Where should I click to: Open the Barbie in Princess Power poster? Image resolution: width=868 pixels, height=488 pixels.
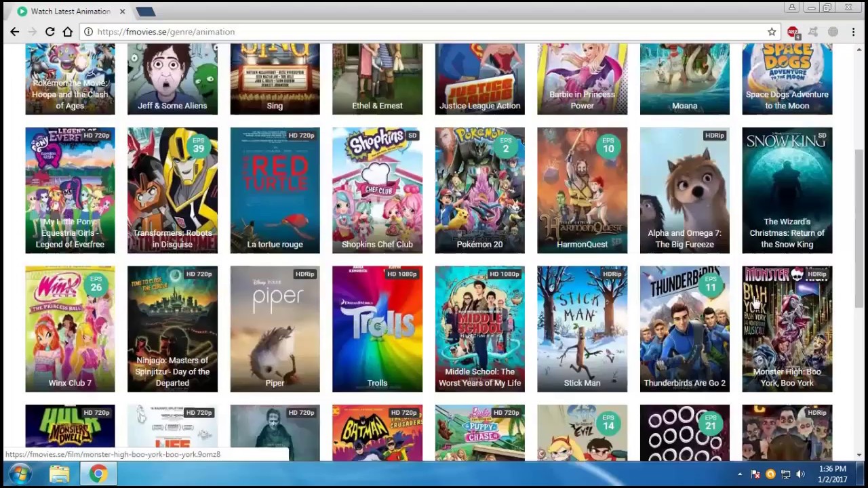tap(582, 79)
